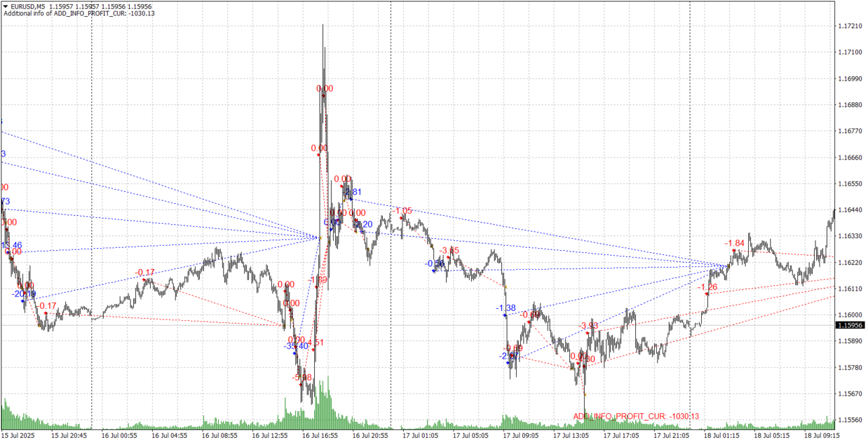Select the blue -20.19 trade label
The height and width of the screenshot is (442, 868).
coord(24,294)
